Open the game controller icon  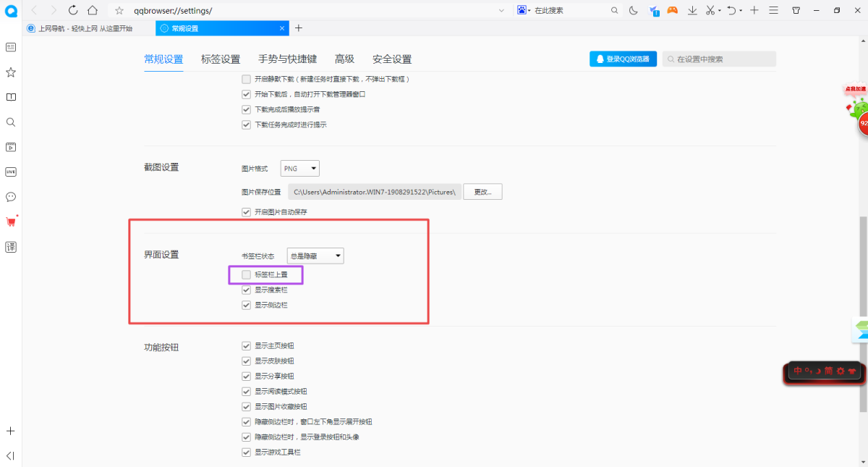(x=673, y=10)
